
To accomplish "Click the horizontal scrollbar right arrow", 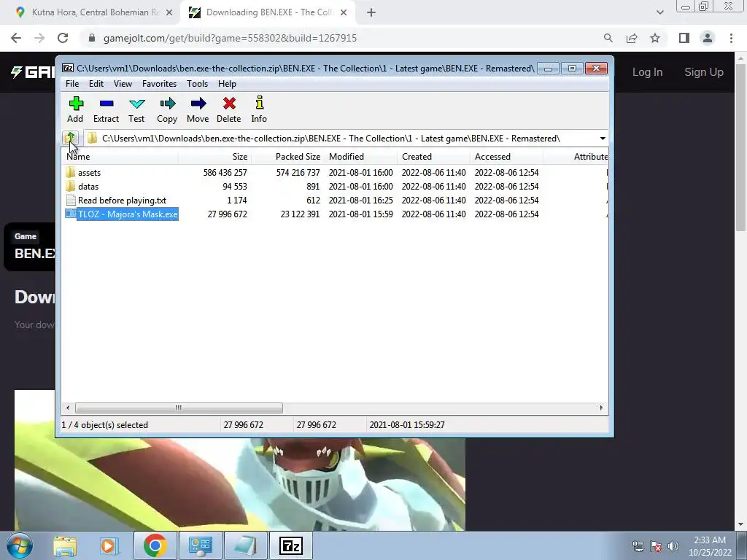I will [x=601, y=408].
